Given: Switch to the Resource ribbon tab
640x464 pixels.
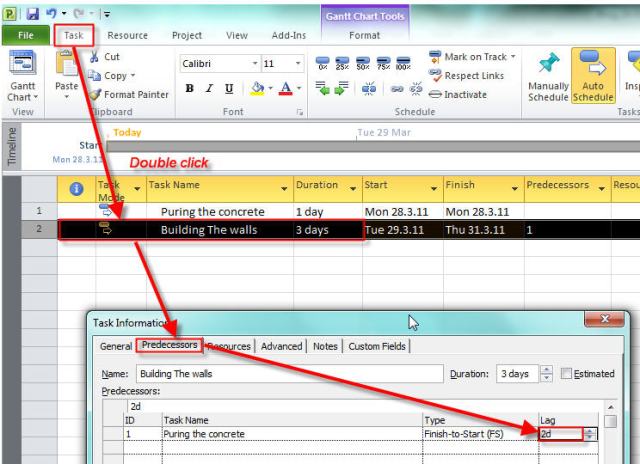Looking at the screenshot, I should click(127, 35).
